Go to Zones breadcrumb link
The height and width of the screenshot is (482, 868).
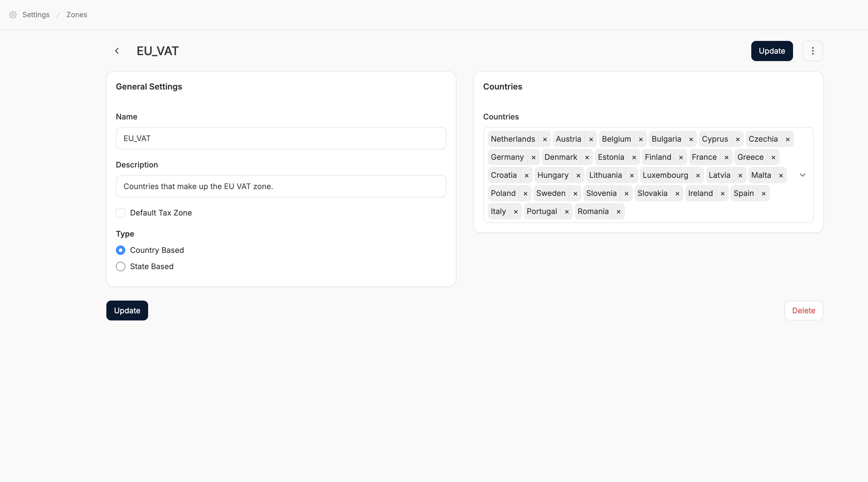tap(76, 15)
